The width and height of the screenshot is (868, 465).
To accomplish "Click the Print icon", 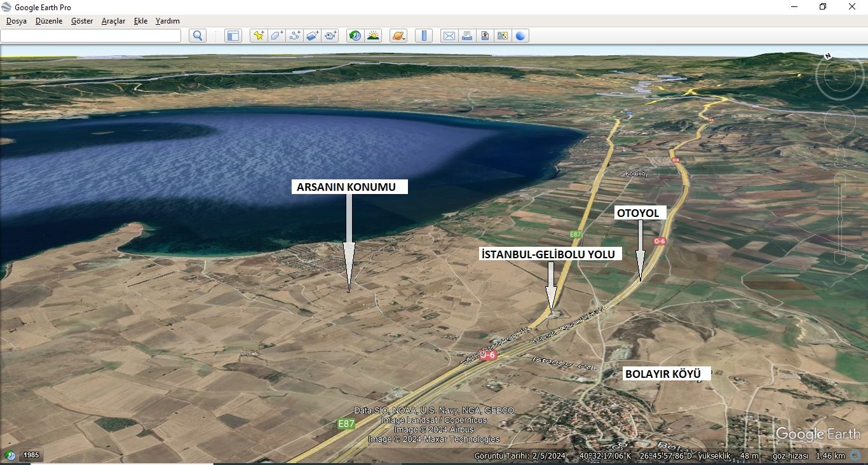I will pos(467,36).
